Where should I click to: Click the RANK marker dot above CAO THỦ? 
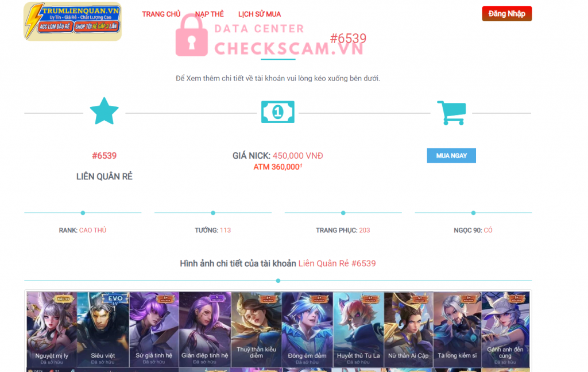click(x=83, y=213)
